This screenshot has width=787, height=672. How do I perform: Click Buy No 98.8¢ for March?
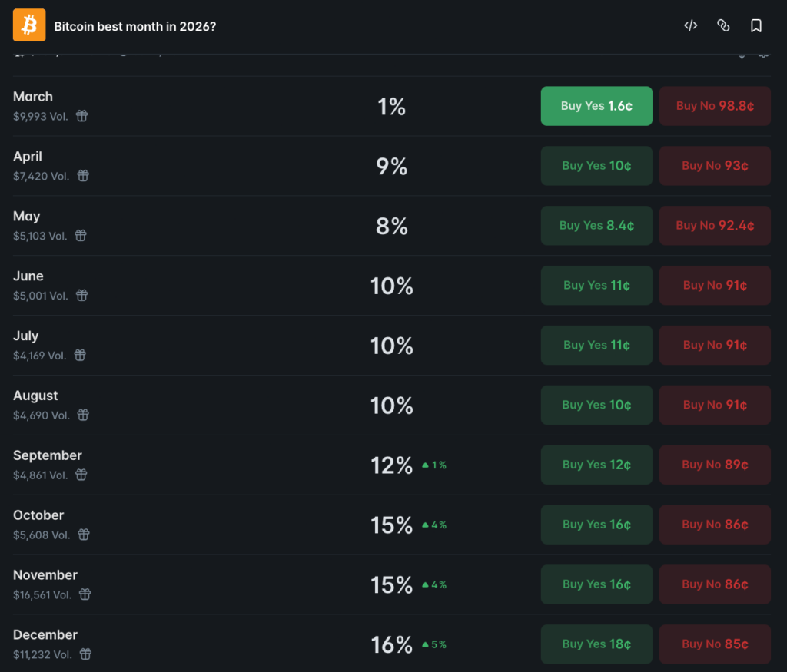(x=715, y=106)
